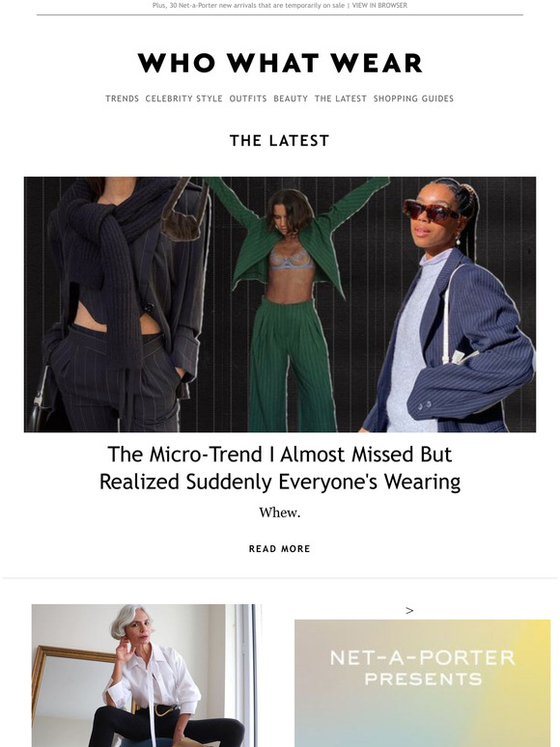Open the Net-a-Porter Presents banner
The height and width of the screenshot is (747, 560).
[422, 683]
